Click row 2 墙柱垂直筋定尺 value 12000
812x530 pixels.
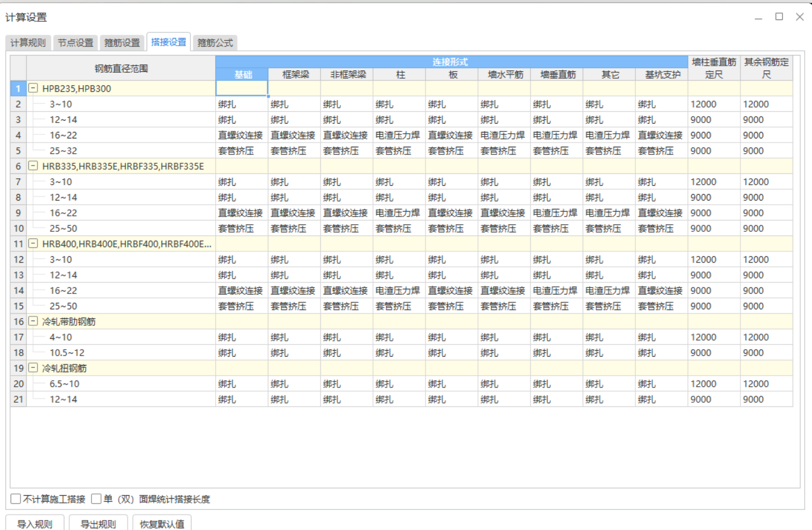(714, 104)
